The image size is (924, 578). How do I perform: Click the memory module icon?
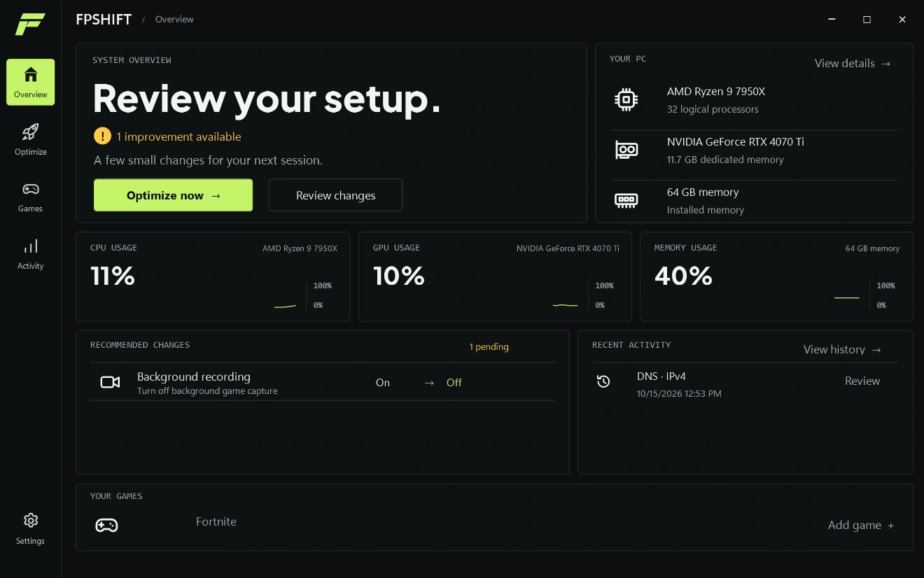[x=626, y=200]
